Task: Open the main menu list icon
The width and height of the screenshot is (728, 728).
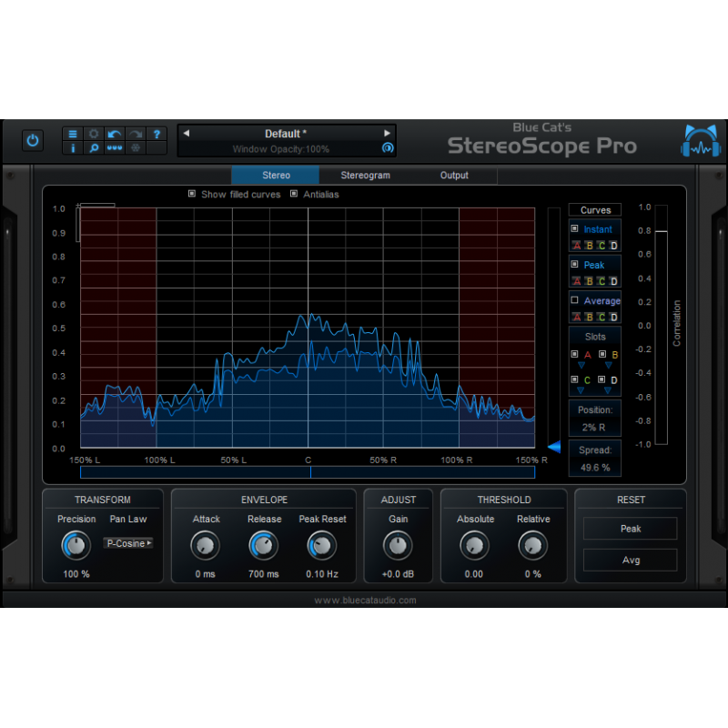Action: point(73,134)
